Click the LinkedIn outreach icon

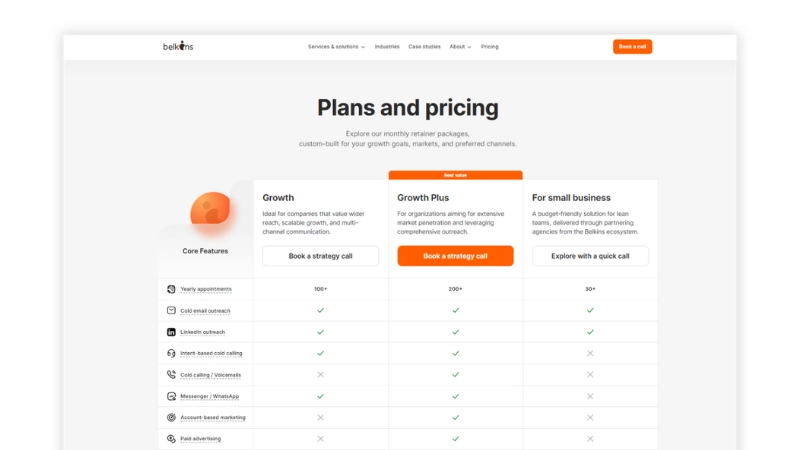pyautogui.click(x=171, y=332)
